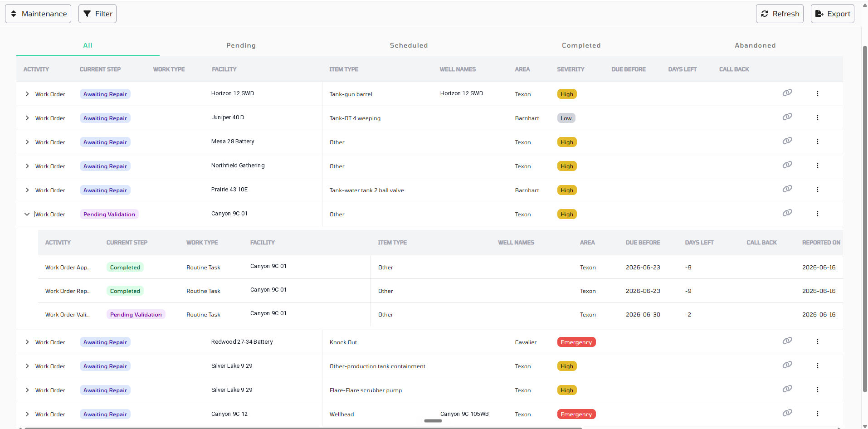Open link icon for Prairie 43 10E row

(x=787, y=189)
